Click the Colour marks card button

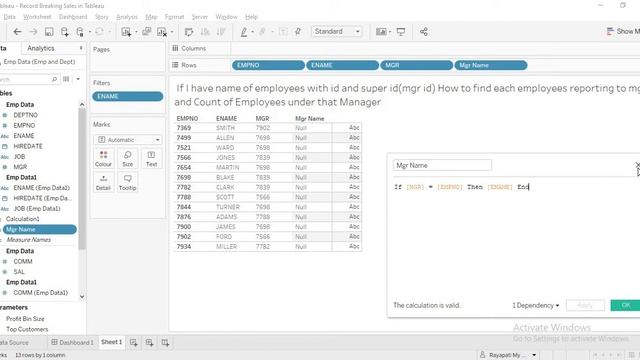(103, 158)
